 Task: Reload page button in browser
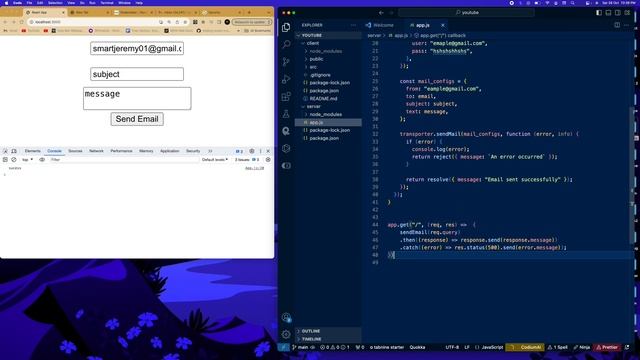(21, 22)
